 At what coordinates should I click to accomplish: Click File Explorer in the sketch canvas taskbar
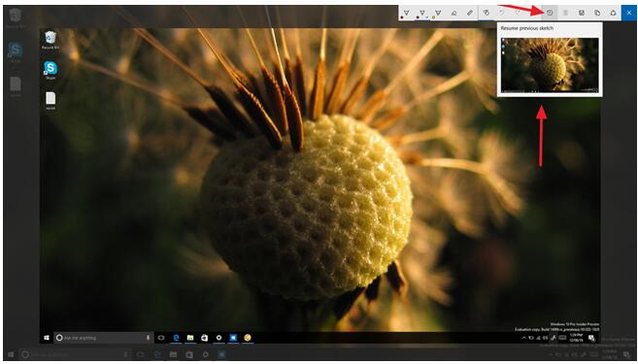point(190,338)
